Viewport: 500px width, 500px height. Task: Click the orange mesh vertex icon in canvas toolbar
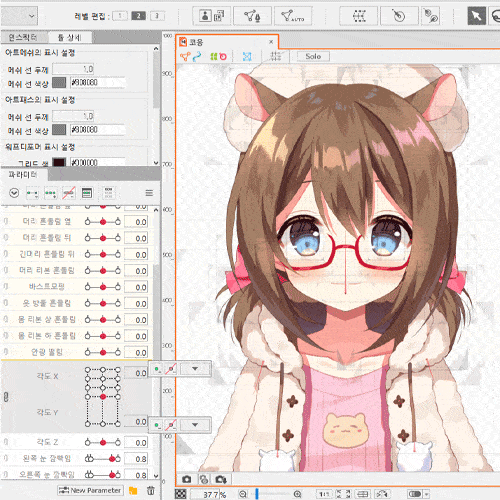click(x=185, y=57)
